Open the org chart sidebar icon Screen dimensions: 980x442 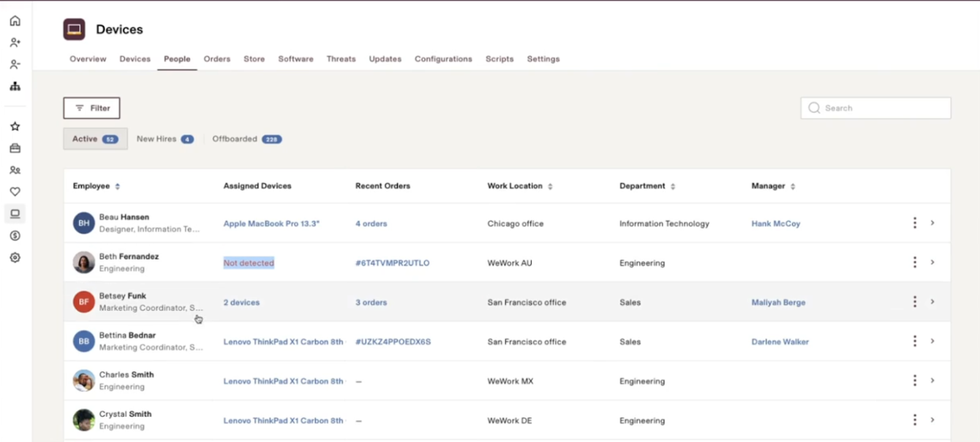(x=15, y=86)
